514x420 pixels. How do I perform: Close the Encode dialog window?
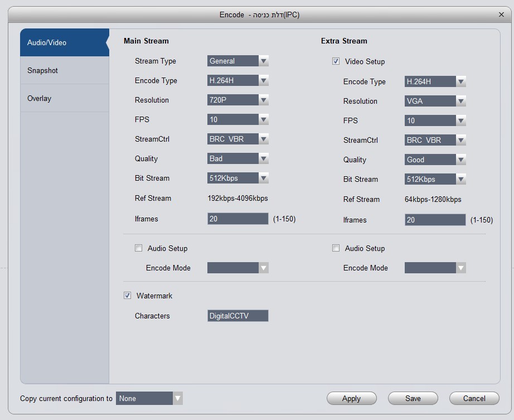[x=501, y=15]
